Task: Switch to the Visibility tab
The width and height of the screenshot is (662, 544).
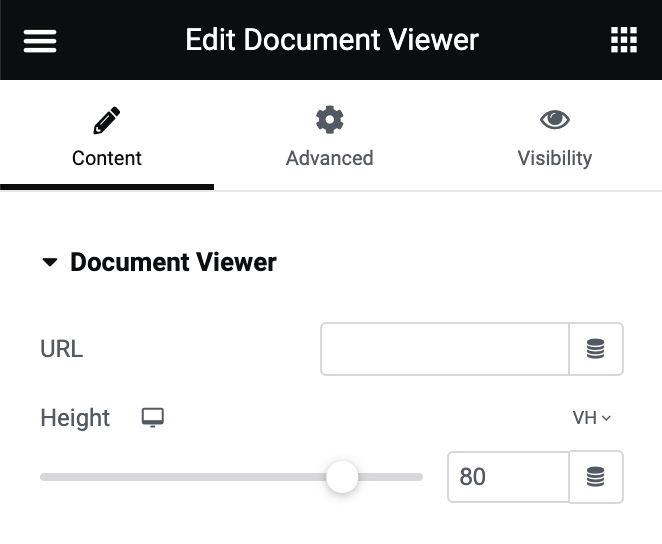Action: tap(554, 158)
